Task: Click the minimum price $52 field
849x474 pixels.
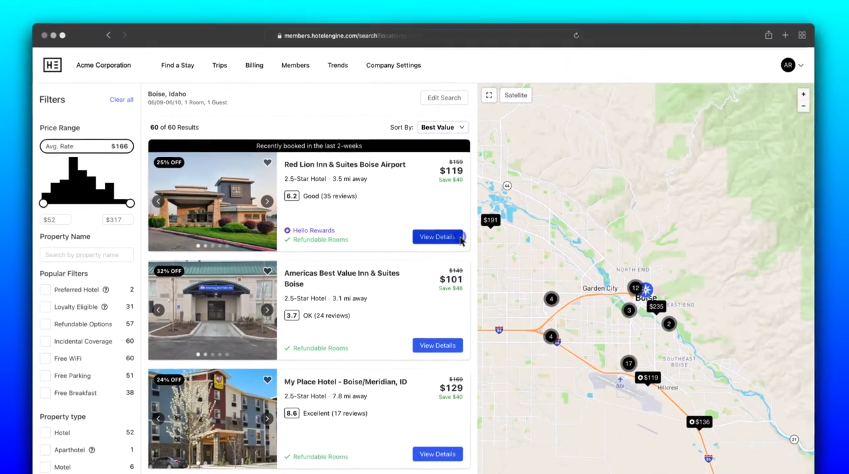Action: pos(56,219)
